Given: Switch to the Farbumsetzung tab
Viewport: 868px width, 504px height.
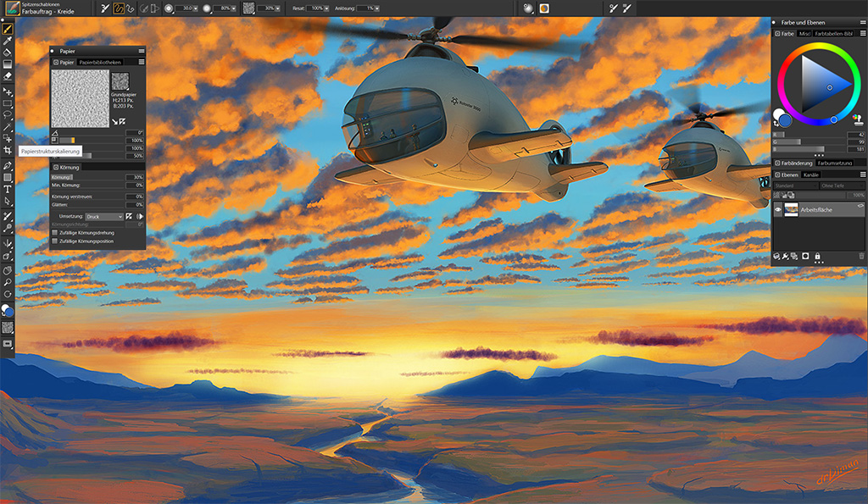Looking at the screenshot, I should [835, 163].
